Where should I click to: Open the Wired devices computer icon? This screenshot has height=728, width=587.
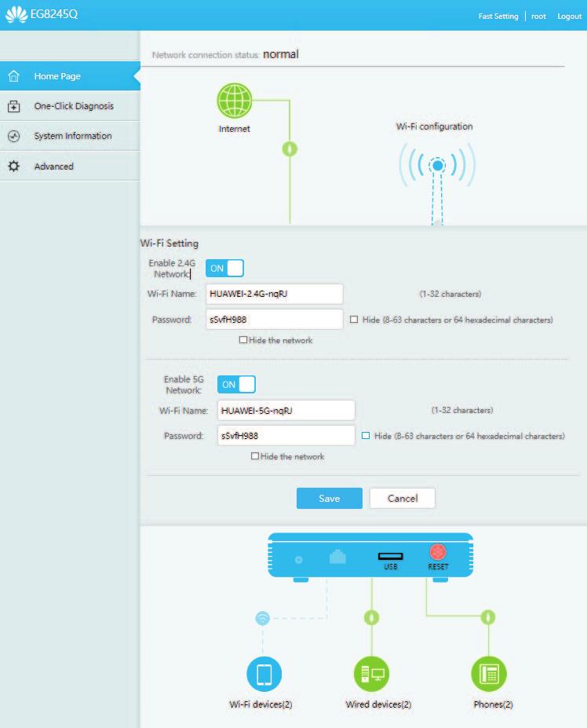pos(372,674)
